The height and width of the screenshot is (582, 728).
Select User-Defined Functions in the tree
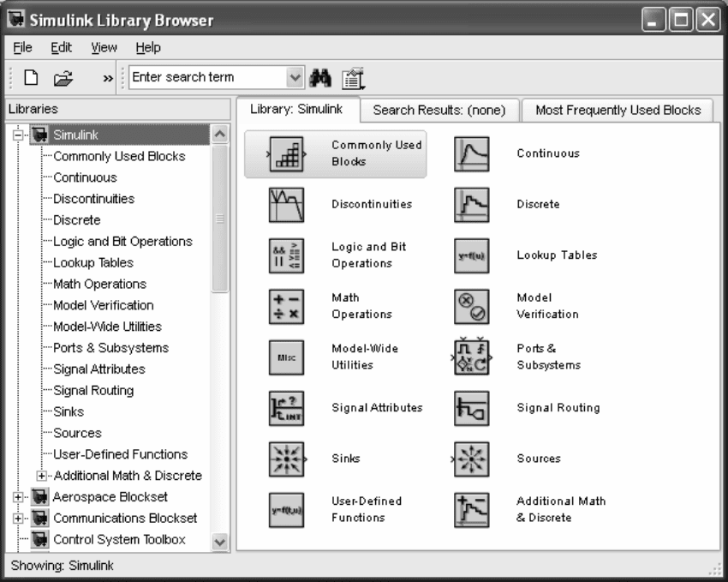(120, 454)
